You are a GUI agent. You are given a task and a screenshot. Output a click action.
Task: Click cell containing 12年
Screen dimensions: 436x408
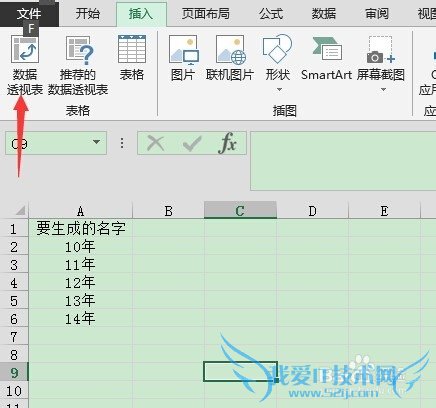(x=81, y=283)
